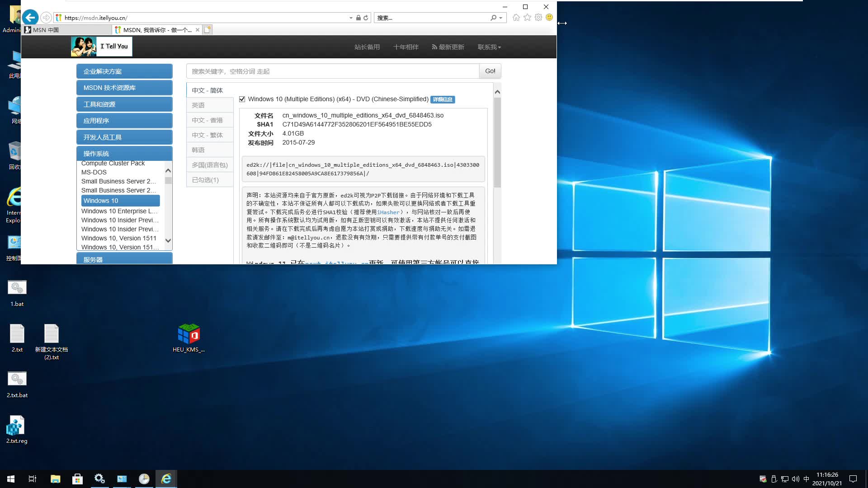
Task: Open the Windows Start menu
Action: click(x=11, y=479)
